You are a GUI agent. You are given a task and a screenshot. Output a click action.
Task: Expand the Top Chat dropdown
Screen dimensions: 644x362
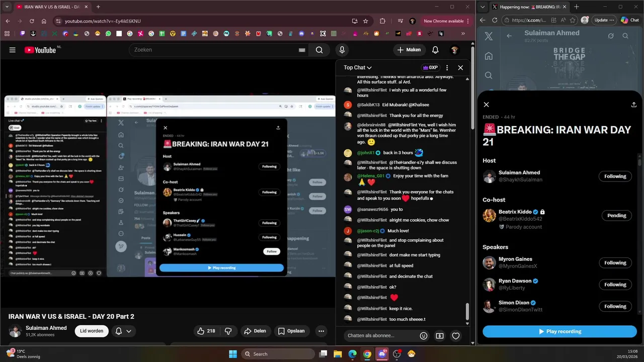coord(358,67)
